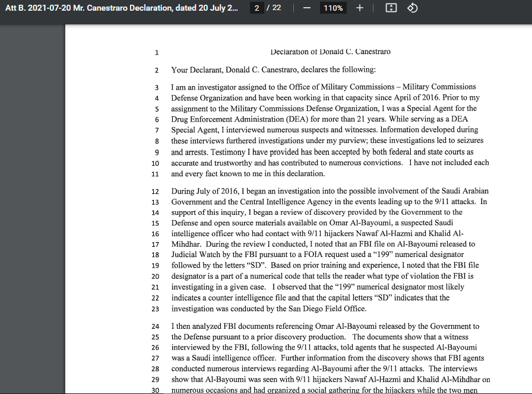
Task: Click the line number 3 in the margin
Action: tap(157, 87)
